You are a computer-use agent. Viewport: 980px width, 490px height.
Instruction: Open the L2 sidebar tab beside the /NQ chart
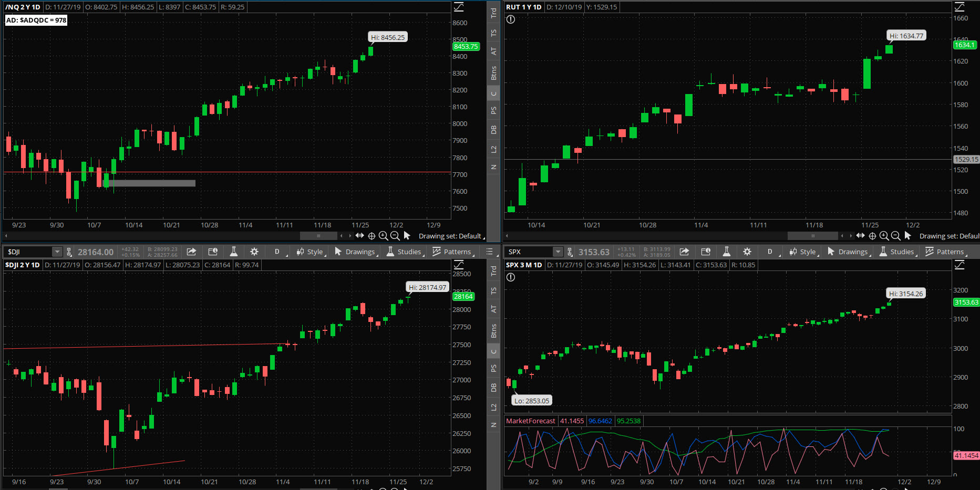tap(493, 150)
